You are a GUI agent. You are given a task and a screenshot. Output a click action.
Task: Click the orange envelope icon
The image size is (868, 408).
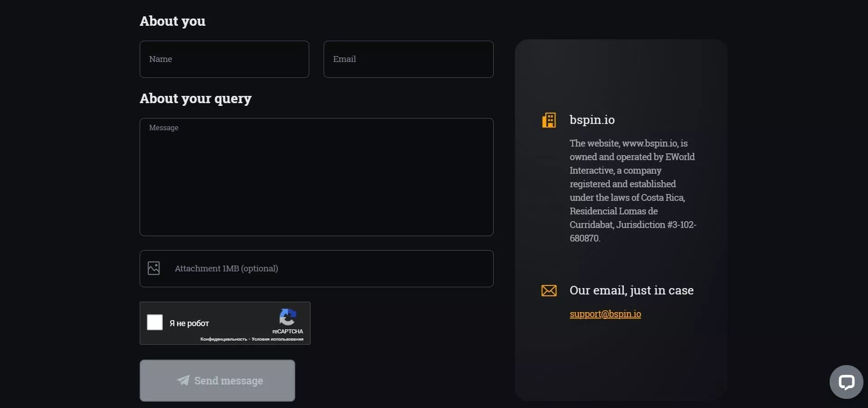pyautogui.click(x=549, y=290)
